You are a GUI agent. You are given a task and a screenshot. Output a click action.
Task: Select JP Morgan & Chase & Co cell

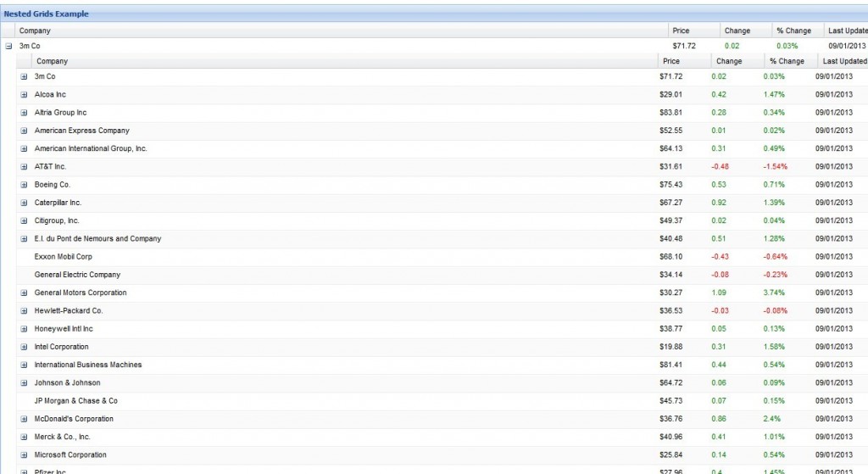75,401
